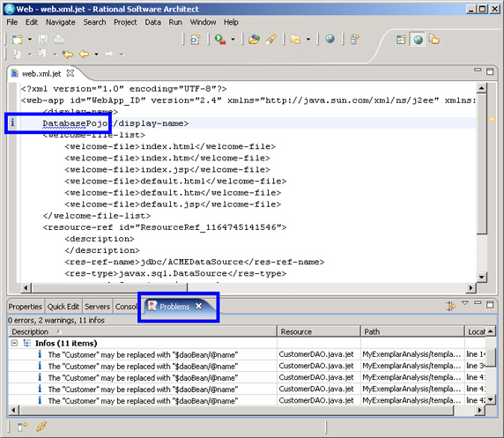This screenshot has width=504, height=438.
Task: Minimize the Problems view panel
Action: tap(478, 302)
